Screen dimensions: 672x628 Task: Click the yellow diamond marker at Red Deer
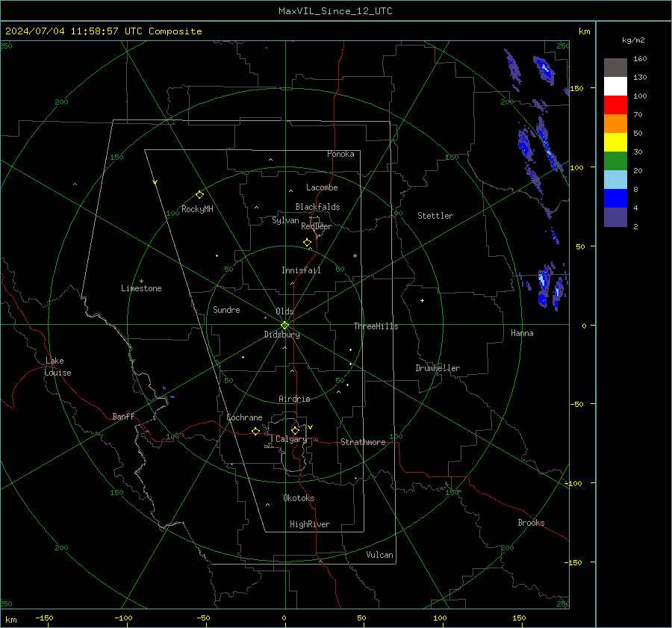pyautogui.click(x=308, y=243)
